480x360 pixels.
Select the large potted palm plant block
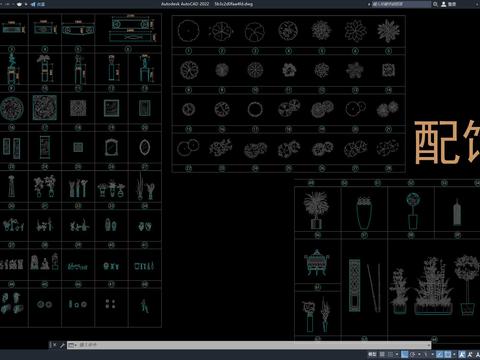point(316,210)
